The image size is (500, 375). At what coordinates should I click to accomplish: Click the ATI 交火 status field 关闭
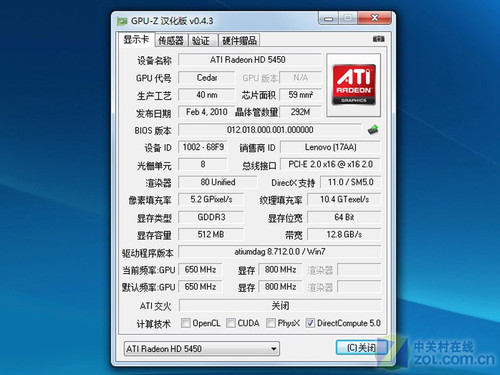tap(280, 305)
